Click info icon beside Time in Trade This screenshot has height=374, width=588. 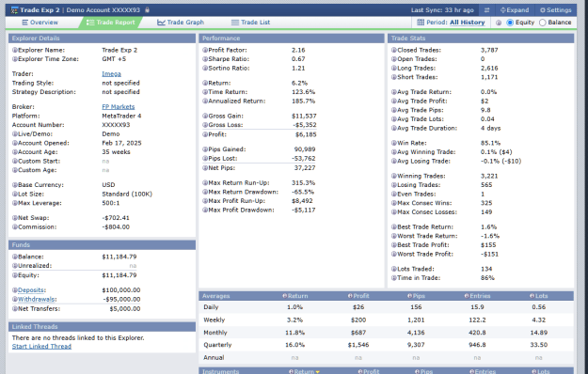(x=394, y=278)
